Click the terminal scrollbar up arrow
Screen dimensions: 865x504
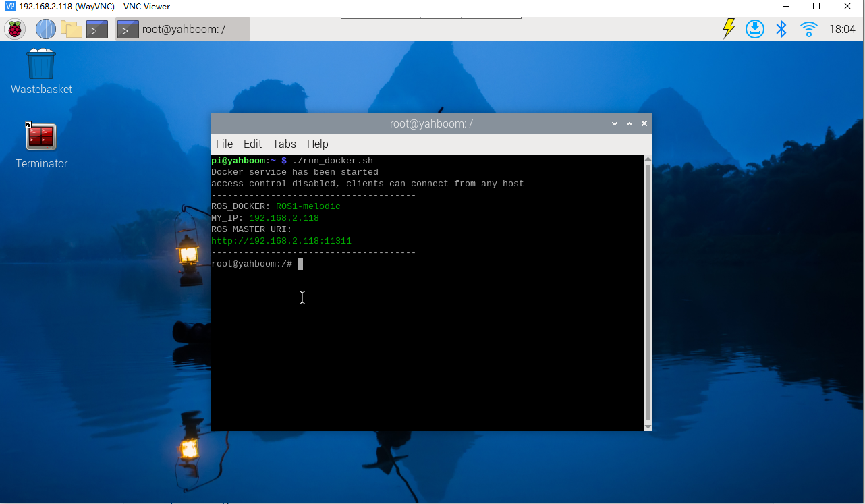tap(648, 160)
